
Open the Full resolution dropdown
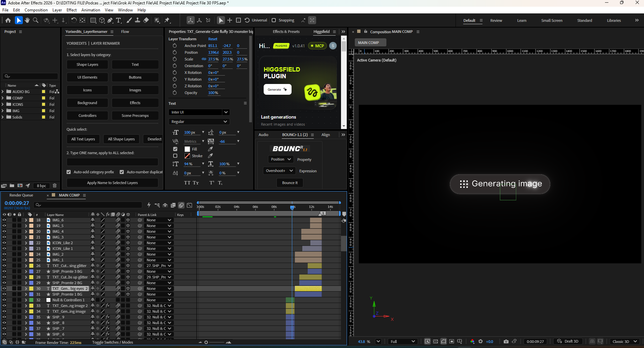[x=403, y=341]
